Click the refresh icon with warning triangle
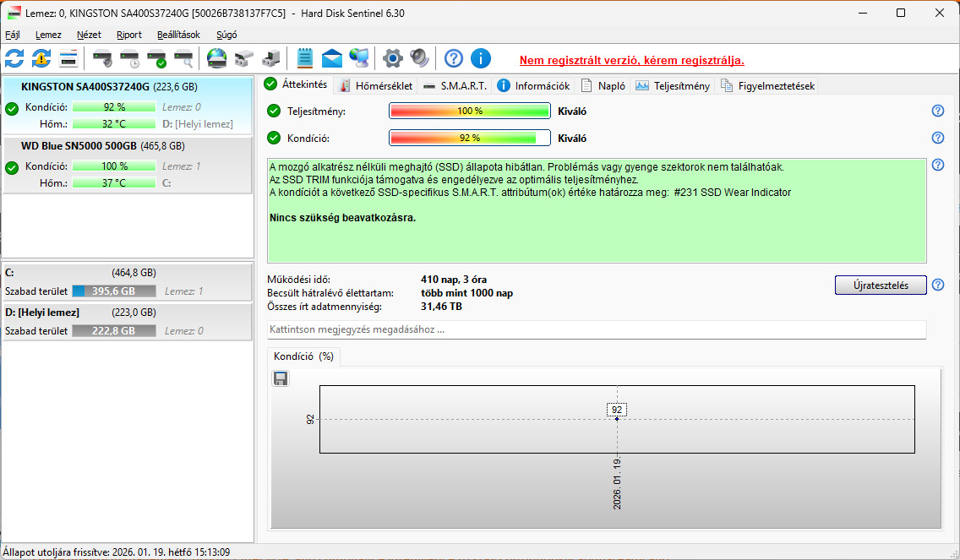 41,59
